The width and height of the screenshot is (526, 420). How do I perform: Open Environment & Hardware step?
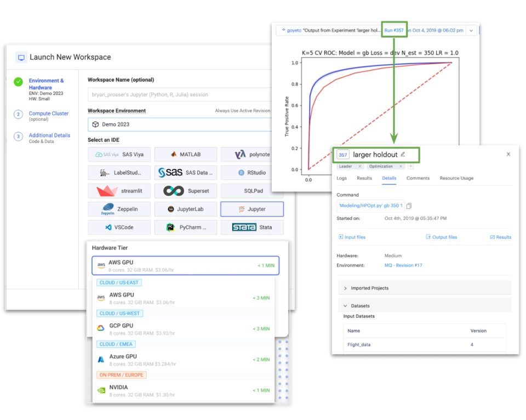(46, 84)
